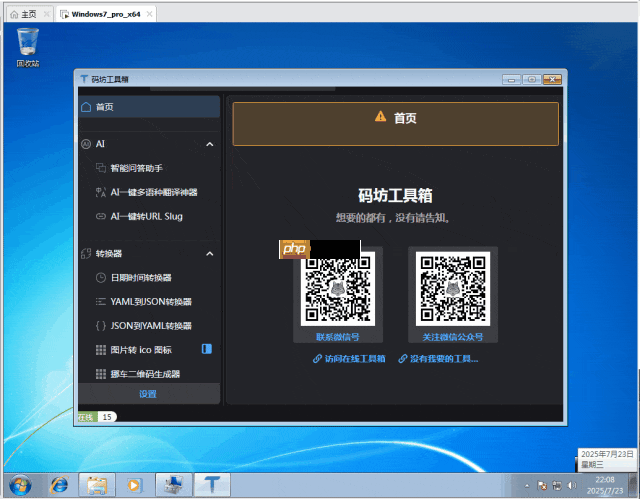
Task: Open the 回收站 desktop icon
Action: click(28, 47)
